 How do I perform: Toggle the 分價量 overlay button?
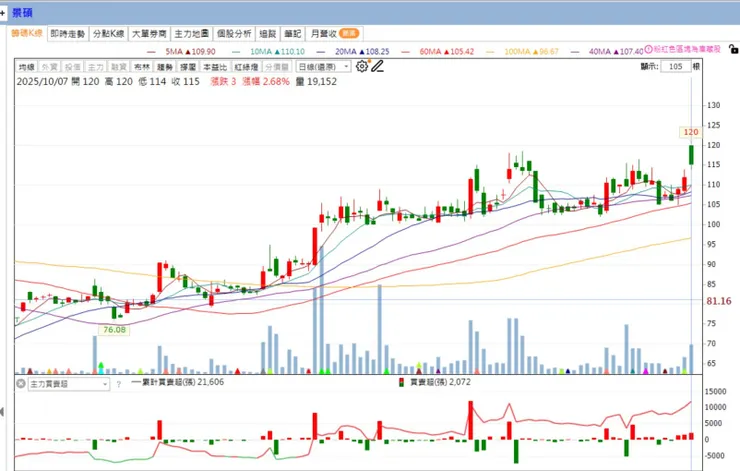(277, 67)
